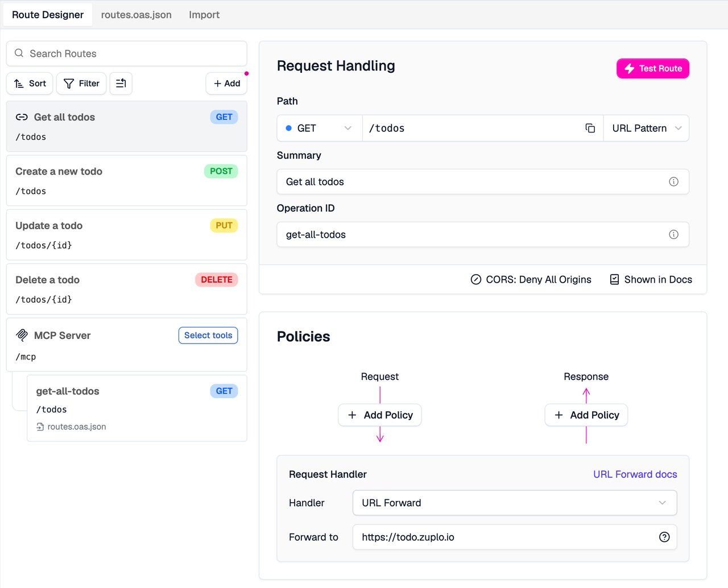The height and width of the screenshot is (588, 728).
Task: Click Select tools on MCP Server
Action: point(208,336)
